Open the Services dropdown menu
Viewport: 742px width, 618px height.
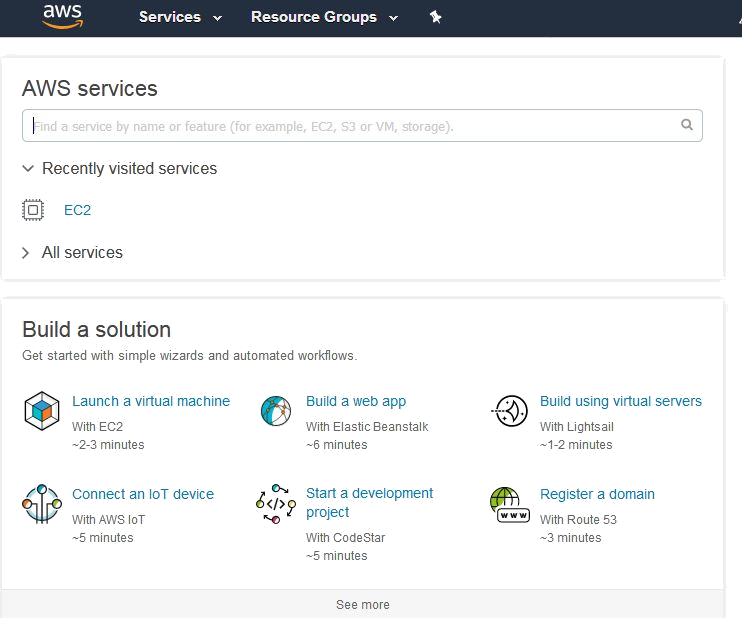(x=180, y=17)
